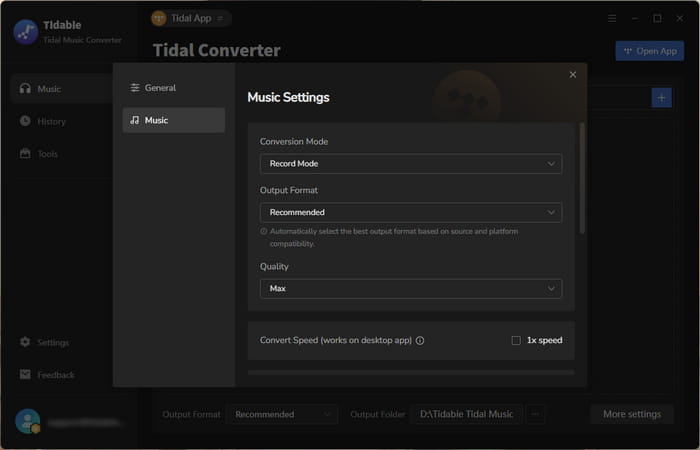700x450 pixels.
Task: Open the Quality Max dropdown
Action: [x=411, y=289]
